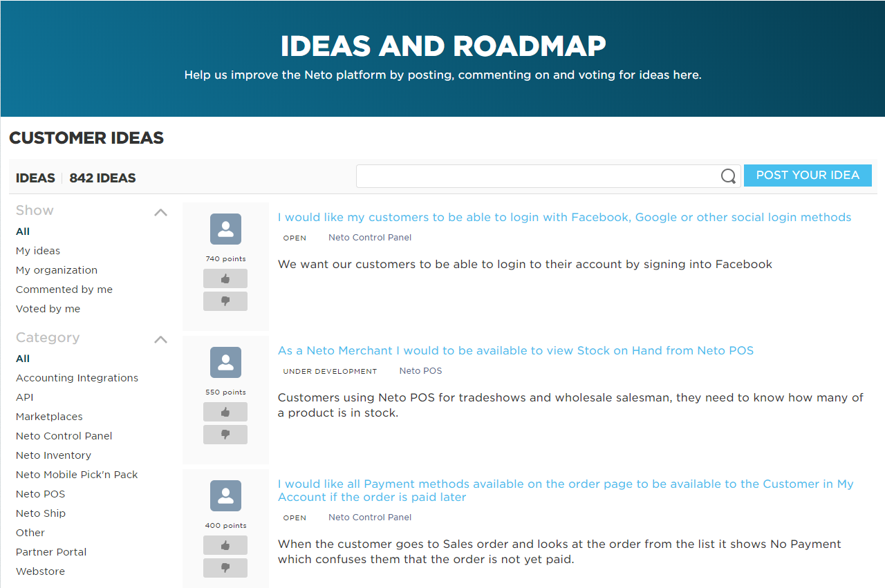Open the Accounting Integrations category

coord(77,378)
